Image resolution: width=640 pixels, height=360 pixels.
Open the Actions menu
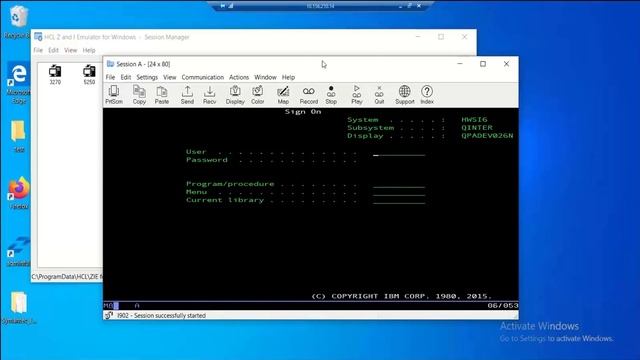tap(239, 77)
